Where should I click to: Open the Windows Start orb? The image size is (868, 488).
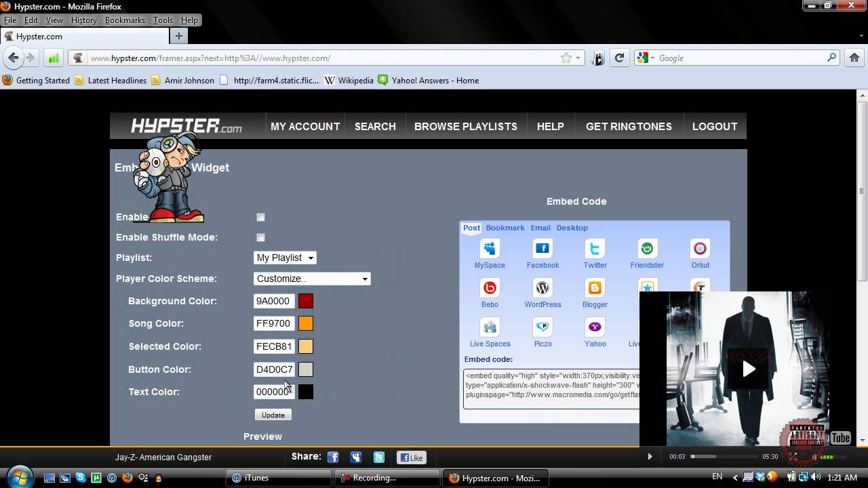pos(18,476)
